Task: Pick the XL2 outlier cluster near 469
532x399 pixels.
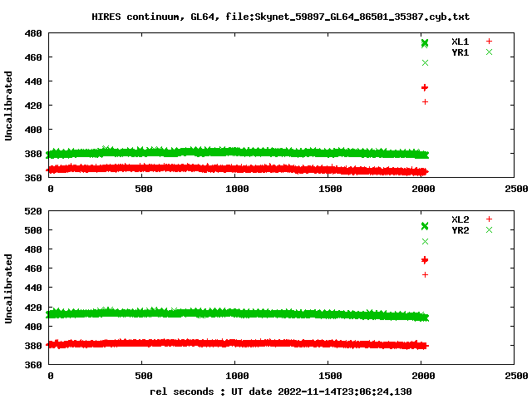Action: point(425,260)
